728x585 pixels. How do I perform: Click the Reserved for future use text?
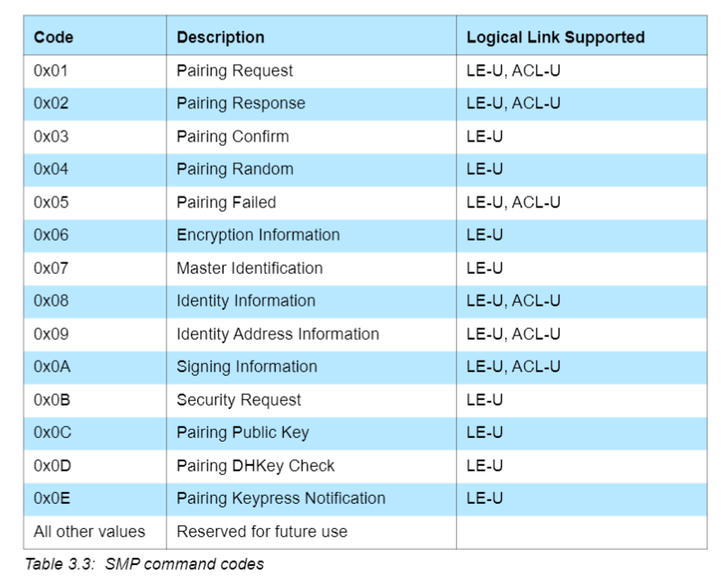(x=261, y=531)
